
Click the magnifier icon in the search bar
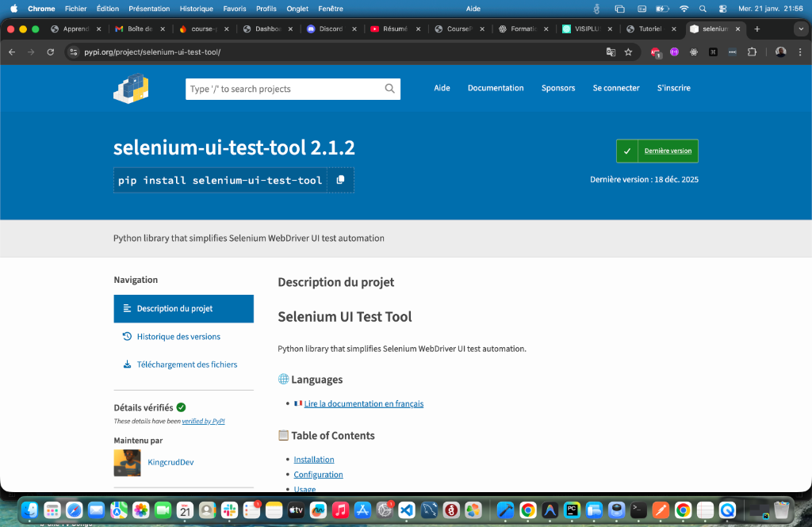tap(389, 89)
